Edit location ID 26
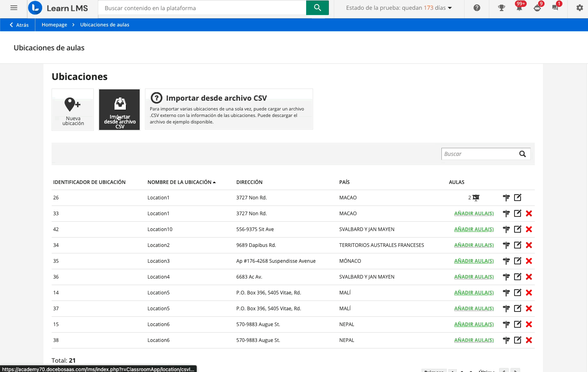Screen dimensions: 588x372 pos(517,198)
